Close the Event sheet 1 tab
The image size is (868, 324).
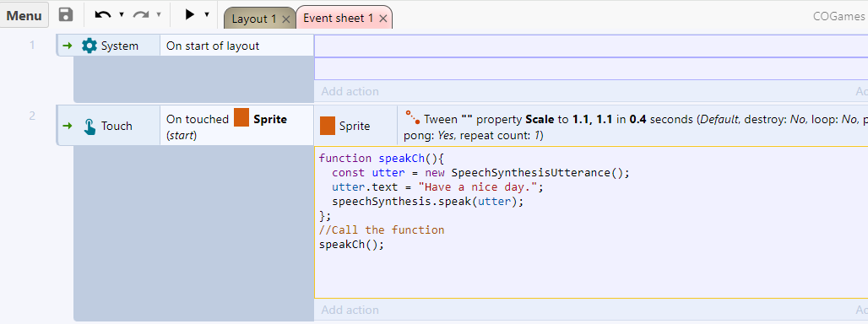(382, 19)
